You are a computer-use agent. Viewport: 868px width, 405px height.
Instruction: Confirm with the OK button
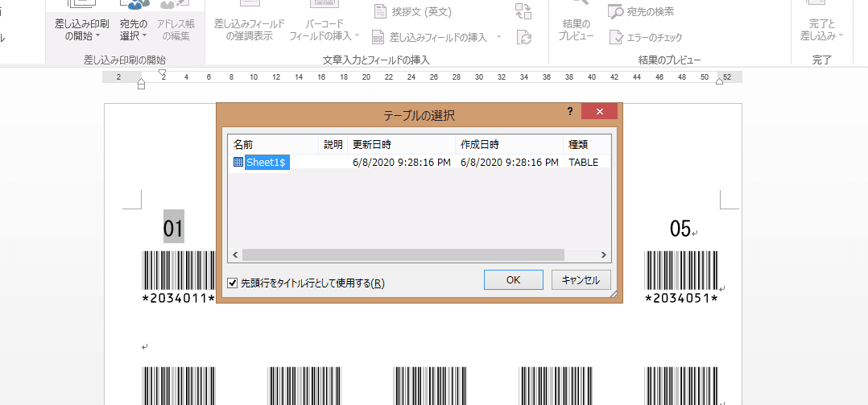(x=513, y=280)
